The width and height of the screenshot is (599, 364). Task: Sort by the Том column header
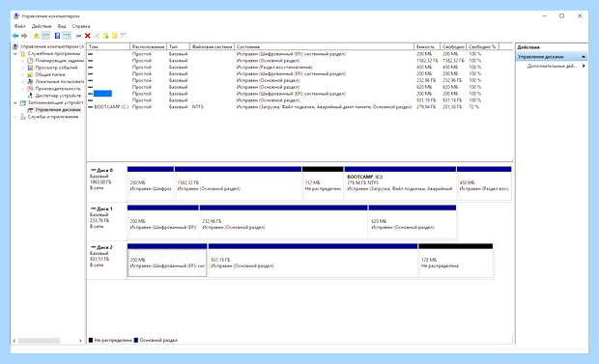pos(108,46)
